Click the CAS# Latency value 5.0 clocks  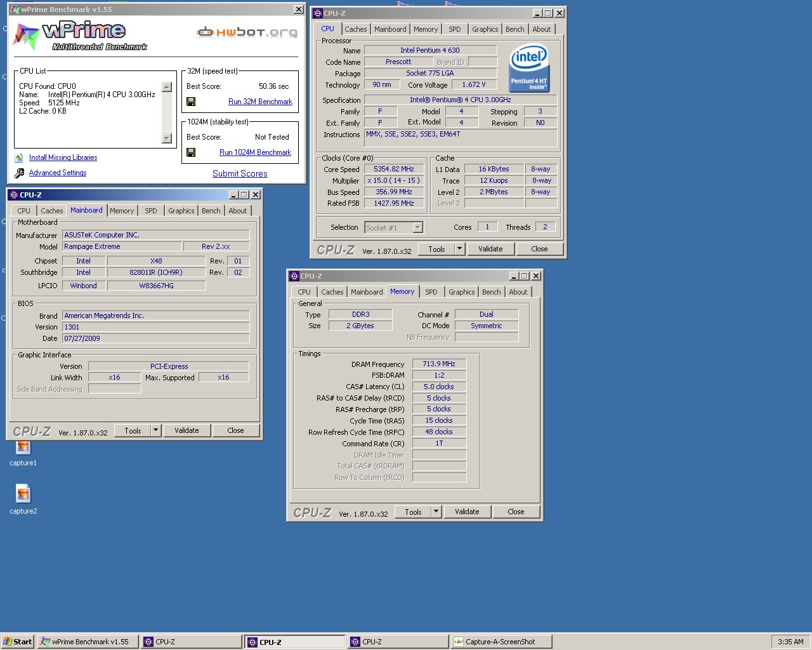pos(439,387)
